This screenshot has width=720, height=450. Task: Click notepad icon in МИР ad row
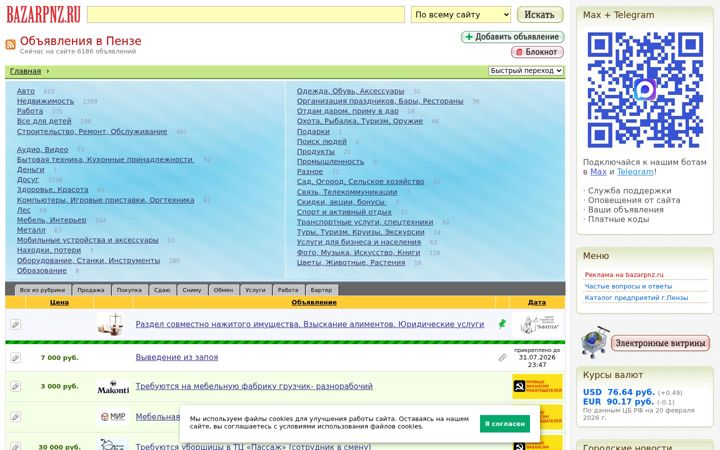point(15,416)
